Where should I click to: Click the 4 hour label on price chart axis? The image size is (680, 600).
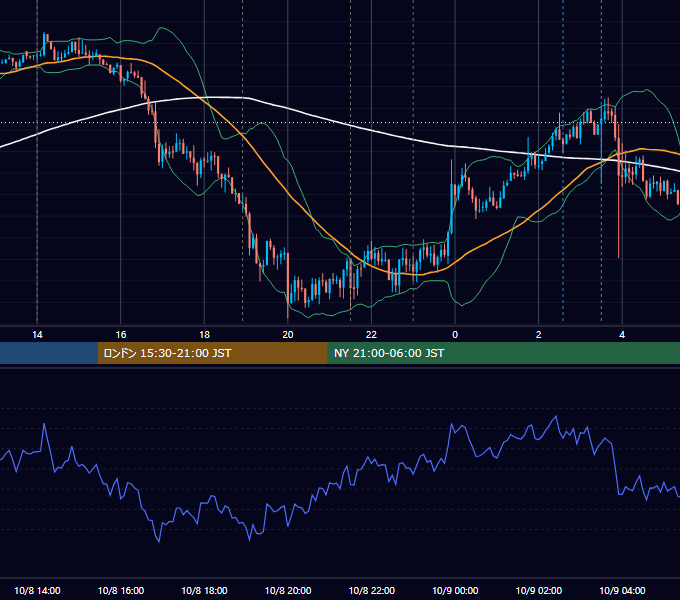click(x=622, y=335)
